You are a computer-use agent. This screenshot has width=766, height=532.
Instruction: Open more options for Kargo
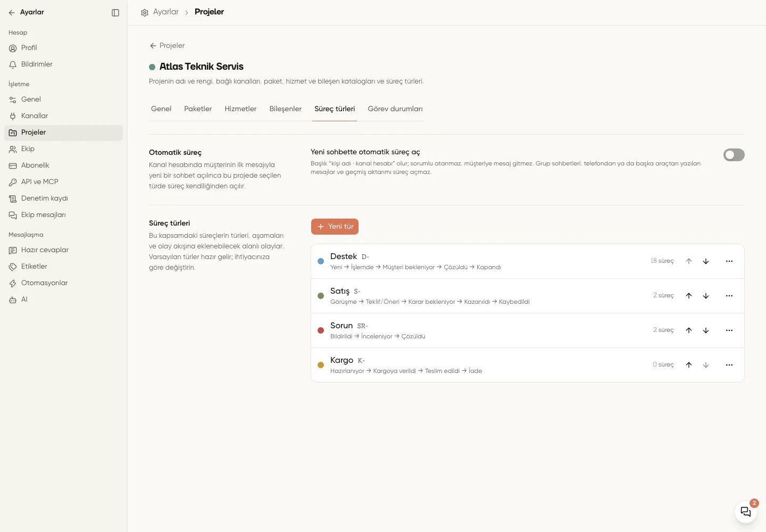729,365
